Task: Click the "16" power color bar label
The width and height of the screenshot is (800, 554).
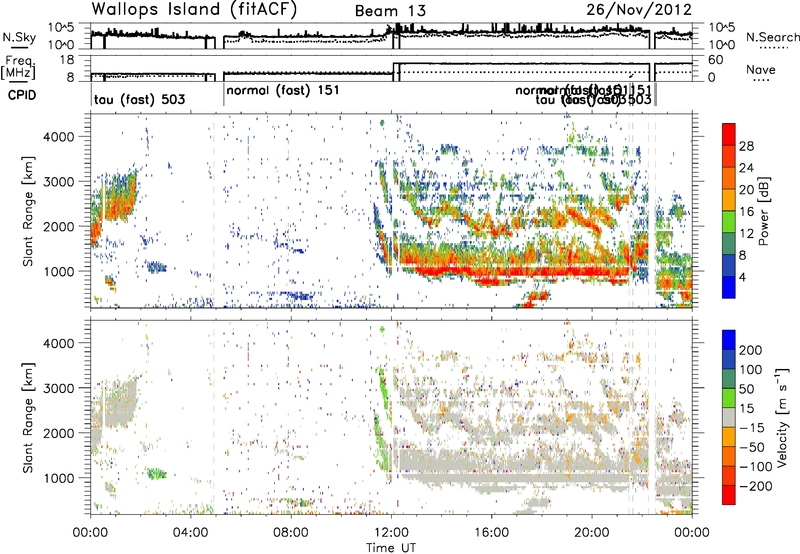Action: click(746, 212)
